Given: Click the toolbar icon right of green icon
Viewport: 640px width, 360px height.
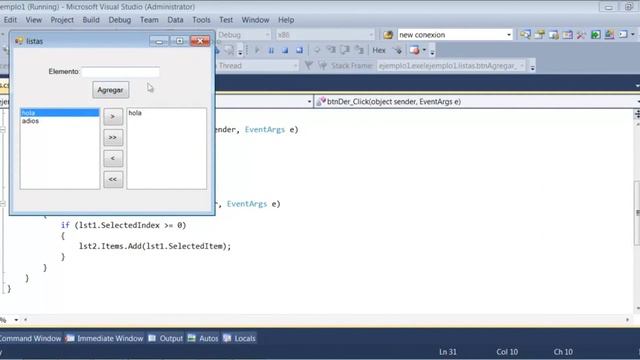Looking at the screenshot, I should coord(609,35).
